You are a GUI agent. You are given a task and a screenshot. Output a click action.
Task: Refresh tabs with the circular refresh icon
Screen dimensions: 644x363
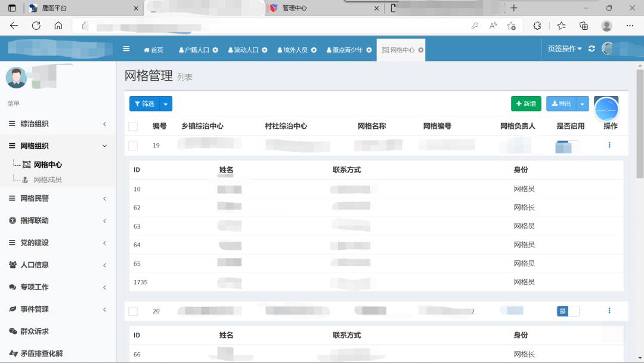[x=591, y=50]
